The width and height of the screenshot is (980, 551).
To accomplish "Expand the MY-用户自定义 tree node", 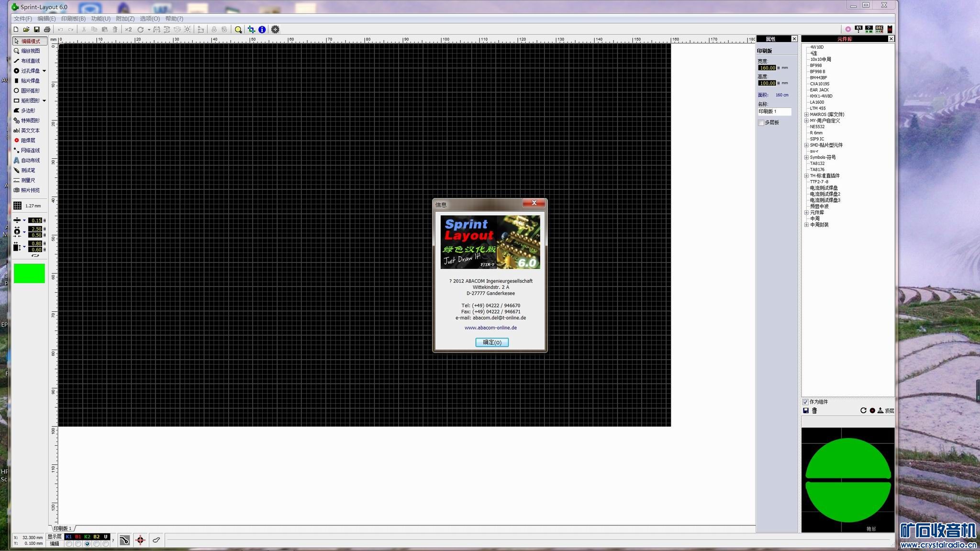I will 806,121.
